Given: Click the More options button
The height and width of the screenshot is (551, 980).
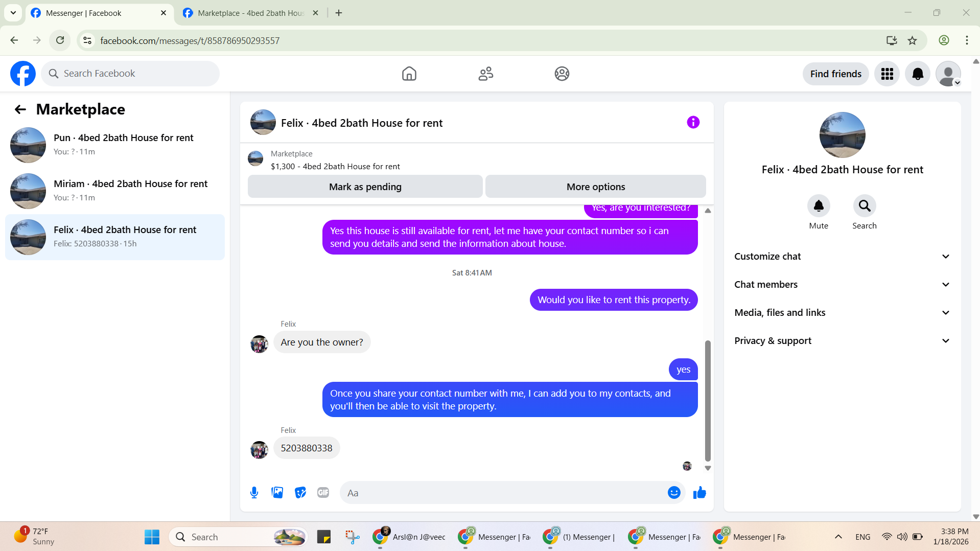Looking at the screenshot, I should 596,187.
